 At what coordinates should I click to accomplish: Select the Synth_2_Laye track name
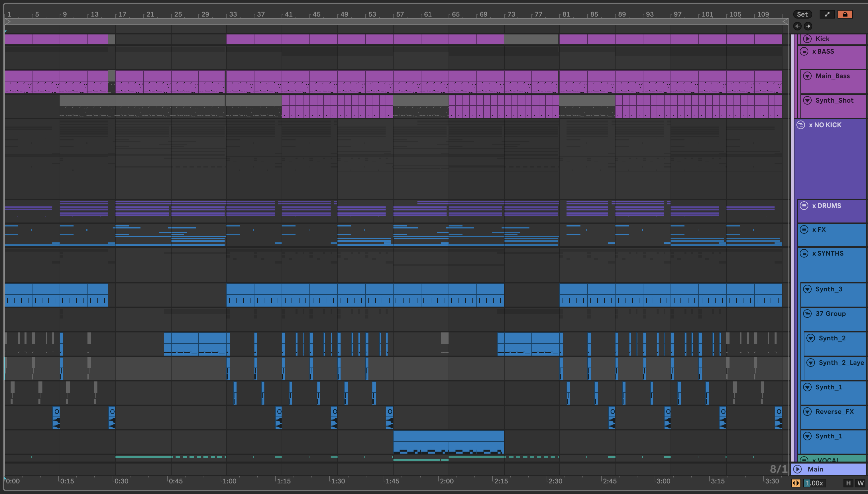click(x=841, y=362)
